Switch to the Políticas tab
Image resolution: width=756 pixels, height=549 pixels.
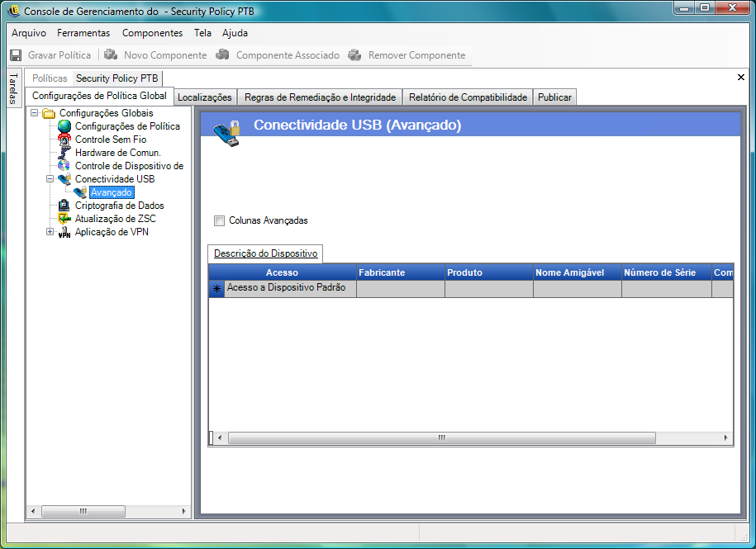(x=50, y=78)
